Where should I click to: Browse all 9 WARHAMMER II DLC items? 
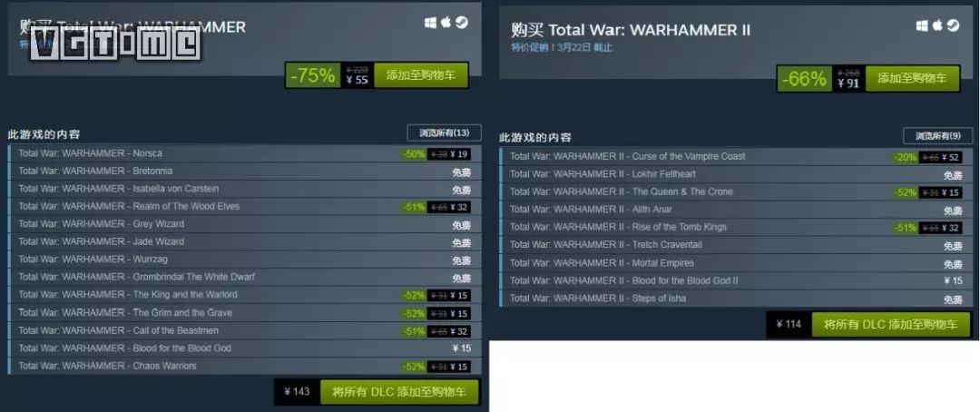(937, 135)
